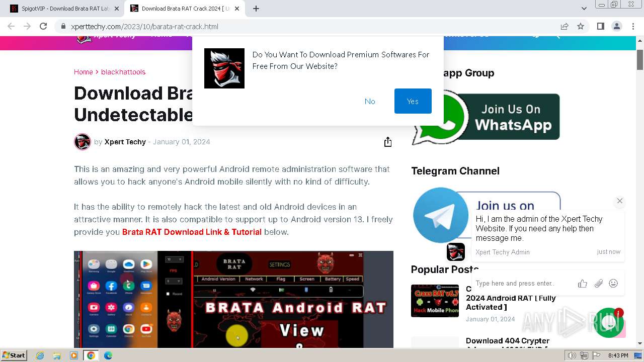Image resolution: width=644 pixels, height=362 pixels.
Task: Open File Explorer from the taskbar
Action: click(x=57, y=355)
